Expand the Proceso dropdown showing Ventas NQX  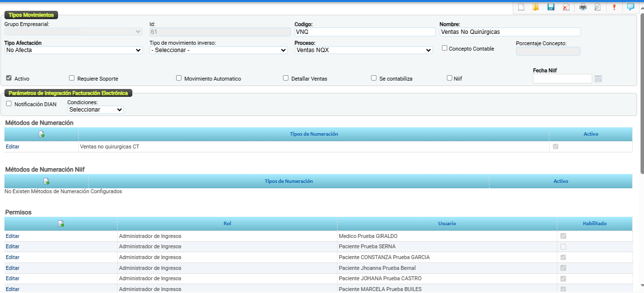click(x=364, y=50)
